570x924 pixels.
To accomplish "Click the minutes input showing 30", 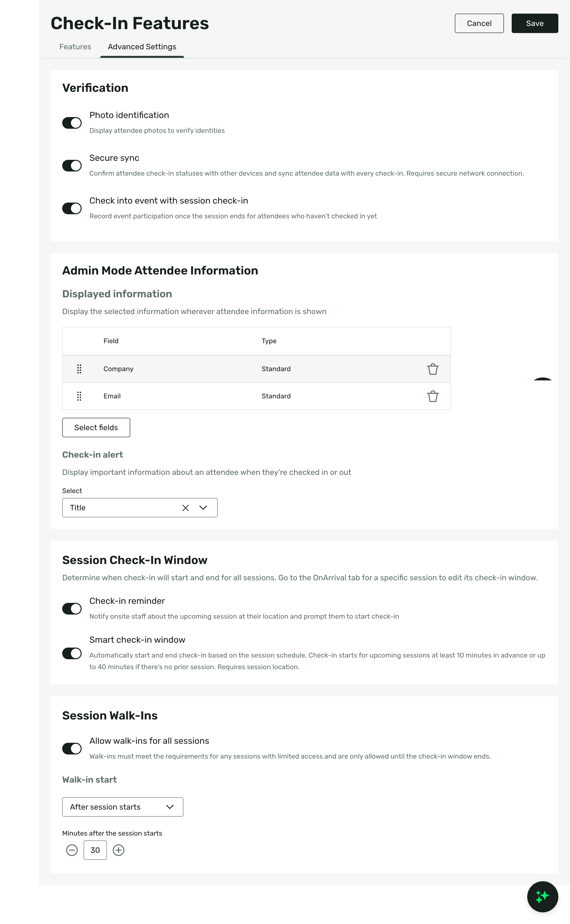I will (x=95, y=850).
